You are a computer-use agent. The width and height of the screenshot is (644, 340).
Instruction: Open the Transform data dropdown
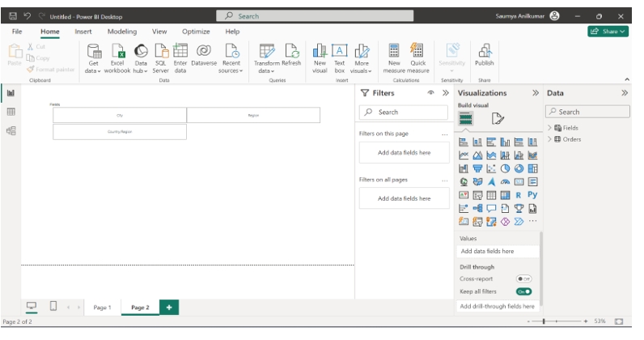tap(266, 59)
